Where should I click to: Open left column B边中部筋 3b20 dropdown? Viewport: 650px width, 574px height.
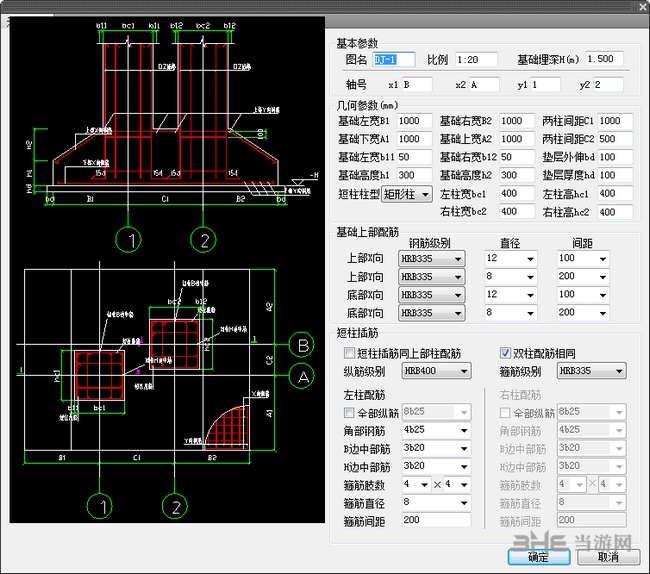click(436, 448)
